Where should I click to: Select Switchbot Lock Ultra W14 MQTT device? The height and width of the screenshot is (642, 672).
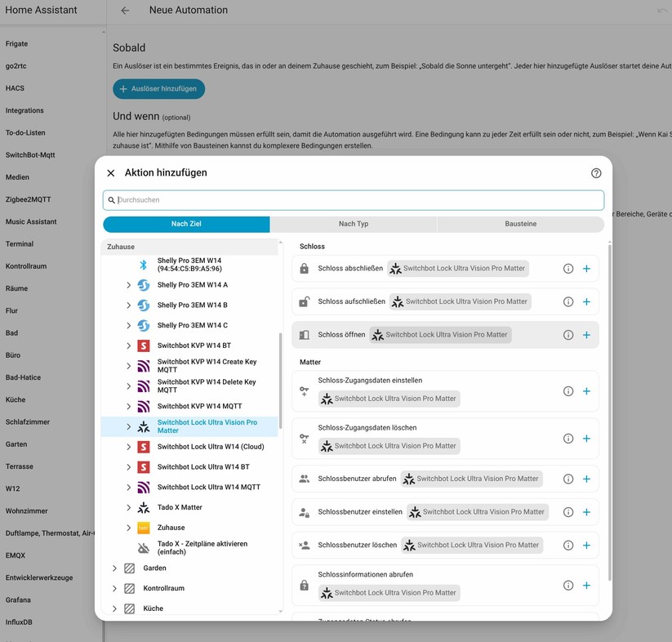tap(190, 488)
